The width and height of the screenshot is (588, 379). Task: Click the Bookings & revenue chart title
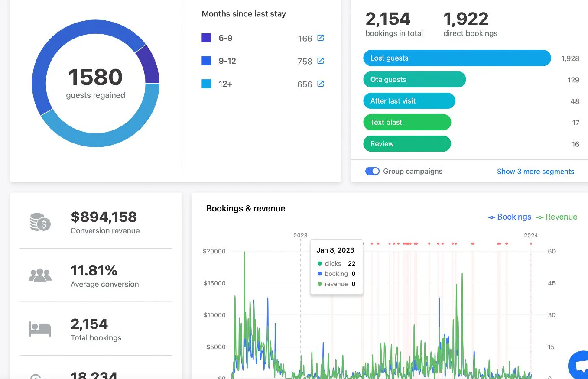246,208
